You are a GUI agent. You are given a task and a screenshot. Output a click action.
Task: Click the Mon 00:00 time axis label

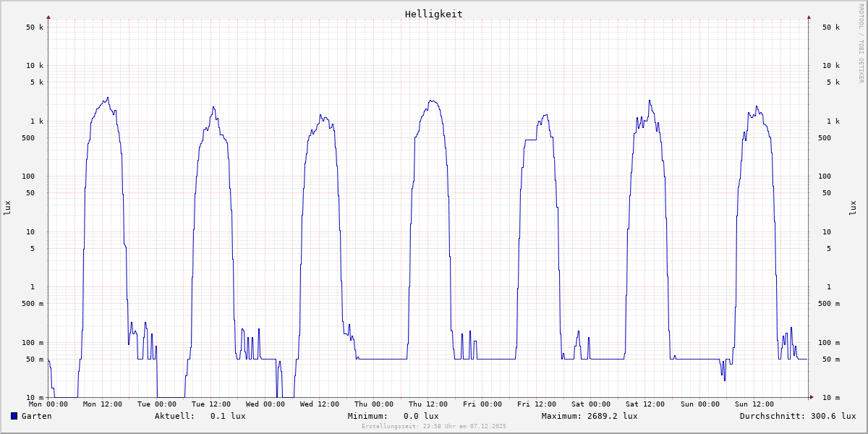click(x=48, y=404)
